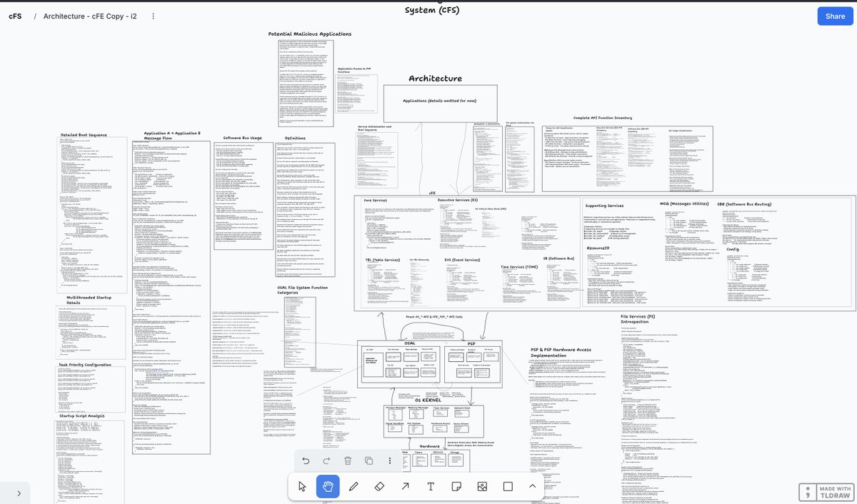Viewport: 857px width, 504px height.
Task: Click the System (CFS) title text
Action: pyautogui.click(x=432, y=9)
